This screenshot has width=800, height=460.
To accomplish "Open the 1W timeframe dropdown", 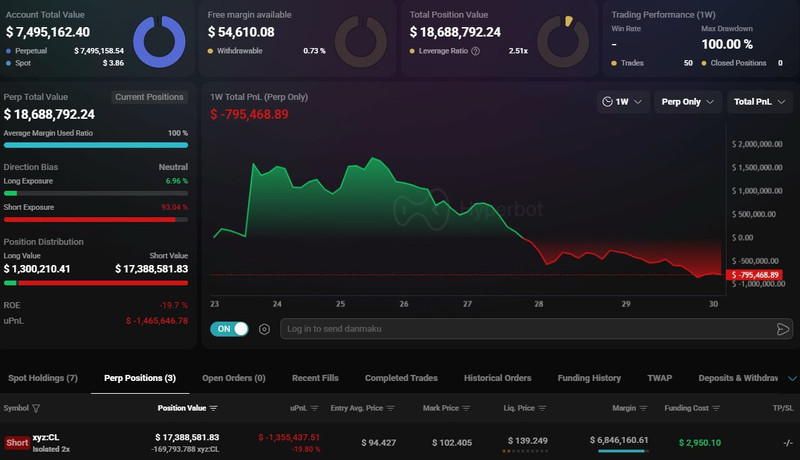I will (x=622, y=101).
